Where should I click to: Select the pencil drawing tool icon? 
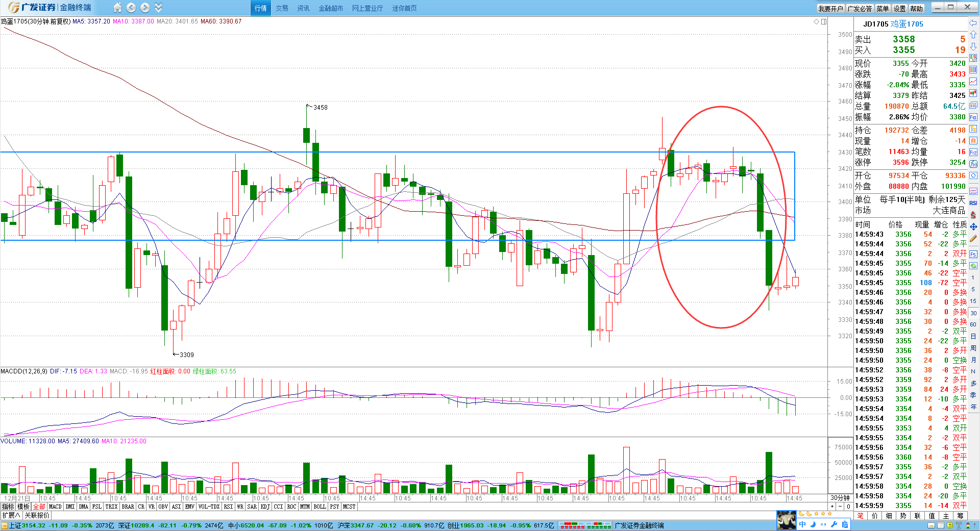click(973, 238)
